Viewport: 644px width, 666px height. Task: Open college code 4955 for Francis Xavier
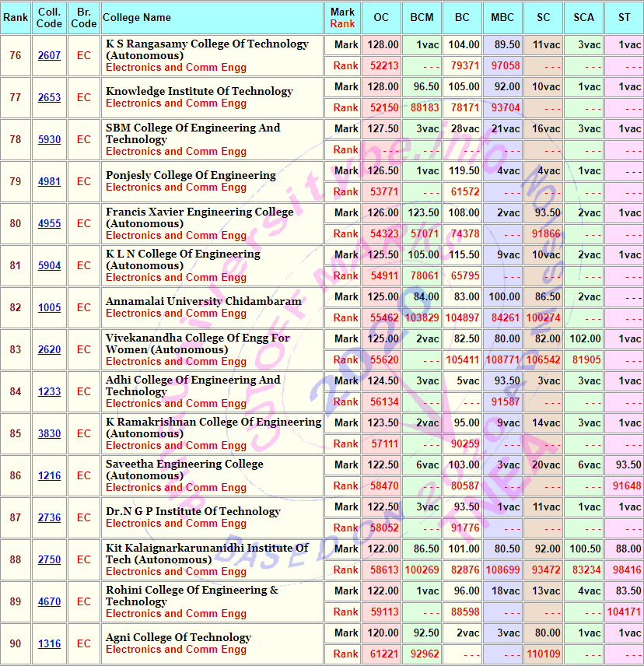49,224
